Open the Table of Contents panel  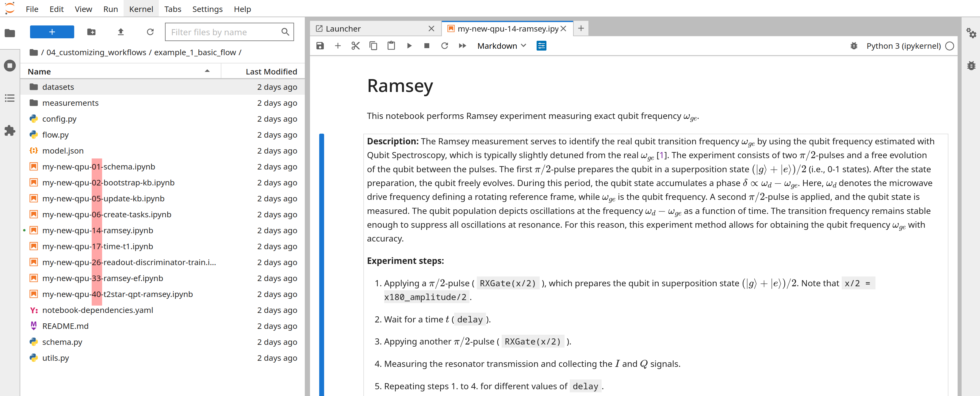coord(10,98)
